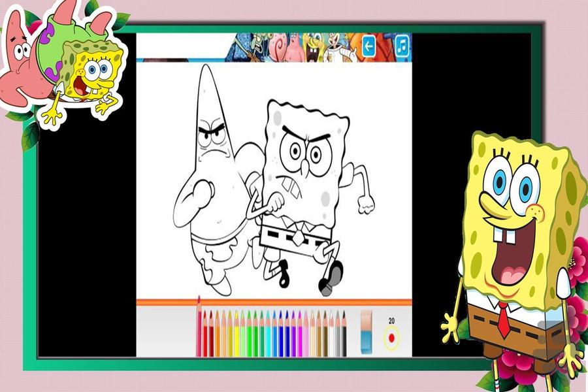Pick the orange pencil
The height and width of the screenshot is (392, 588).
click(218, 334)
